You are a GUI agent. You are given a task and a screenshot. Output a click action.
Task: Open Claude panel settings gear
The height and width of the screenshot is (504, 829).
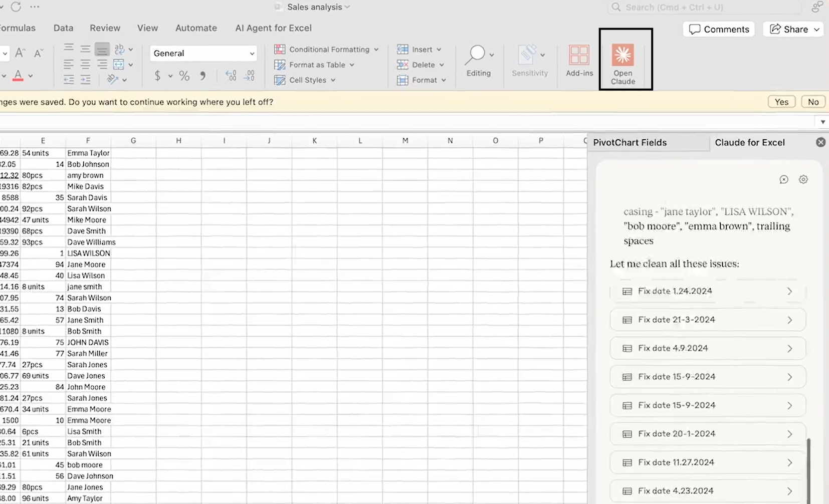(x=803, y=179)
